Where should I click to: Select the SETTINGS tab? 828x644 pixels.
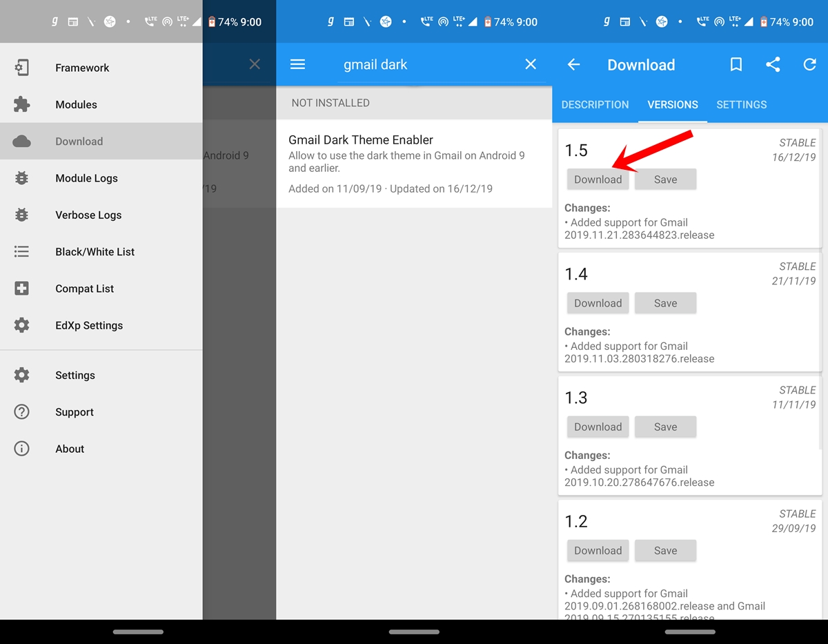coord(741,104)
